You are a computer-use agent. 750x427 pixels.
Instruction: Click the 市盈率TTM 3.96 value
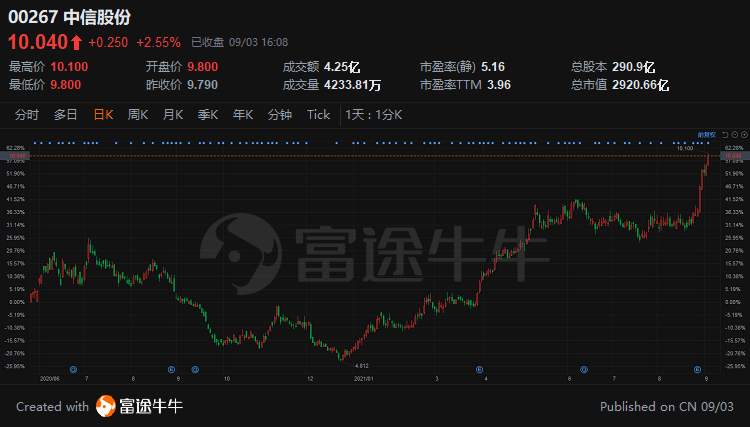499,85
